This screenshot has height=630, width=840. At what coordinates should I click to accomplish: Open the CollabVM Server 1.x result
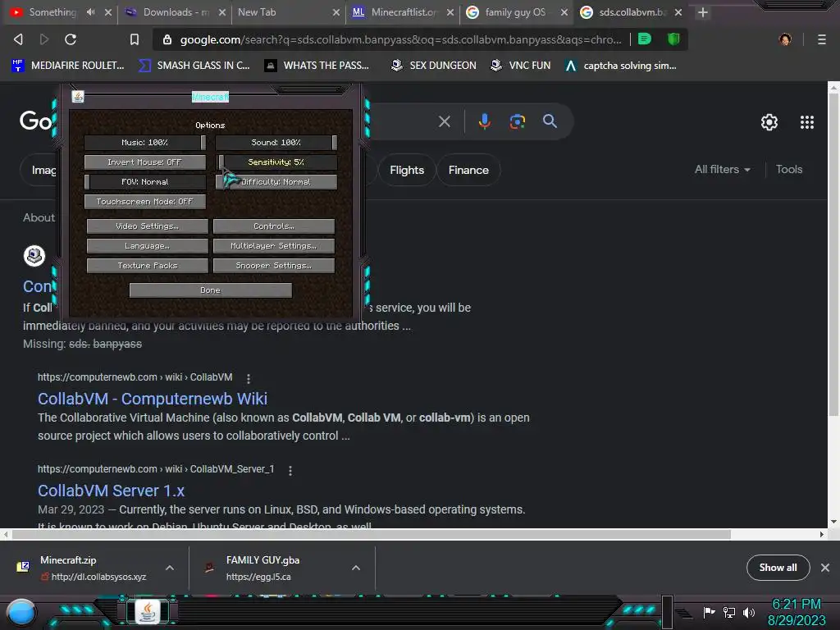pyautogui.click(x=111, y=491)
